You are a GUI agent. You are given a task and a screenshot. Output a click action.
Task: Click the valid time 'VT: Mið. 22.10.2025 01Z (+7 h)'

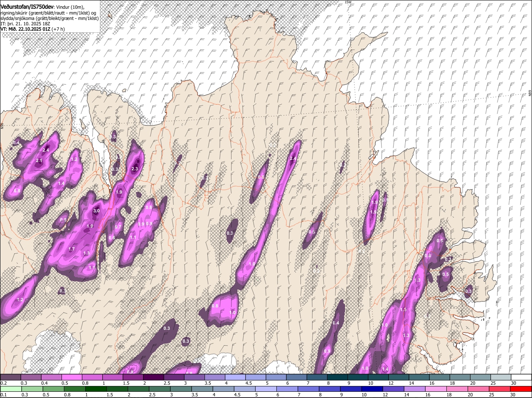click(x=32, y=29)
